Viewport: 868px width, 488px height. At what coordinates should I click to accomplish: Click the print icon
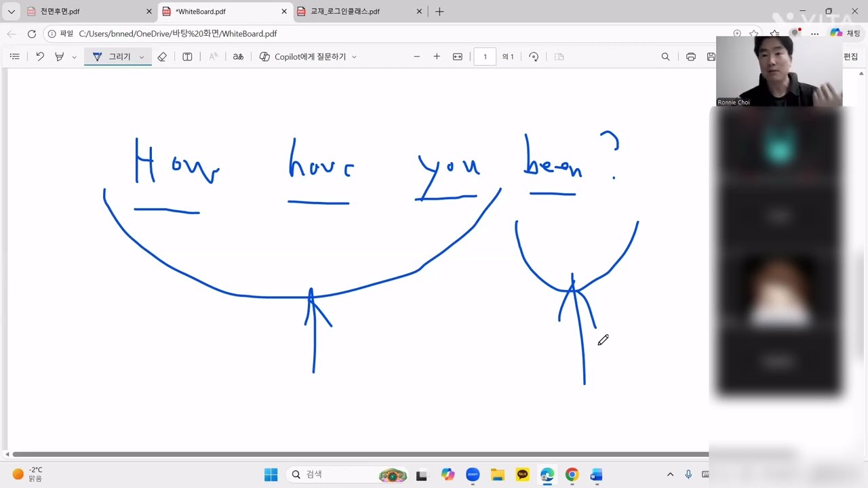pyautogui.click(x=691, y=57)
